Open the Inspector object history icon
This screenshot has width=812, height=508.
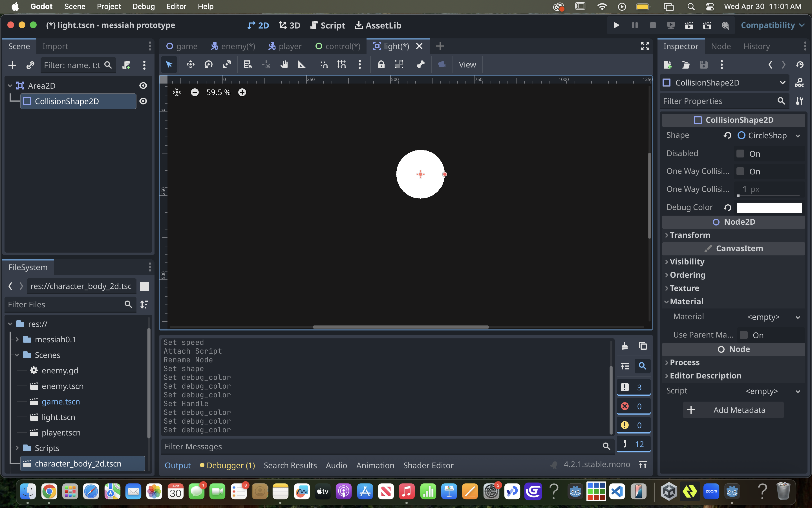(x=800, y=65)
